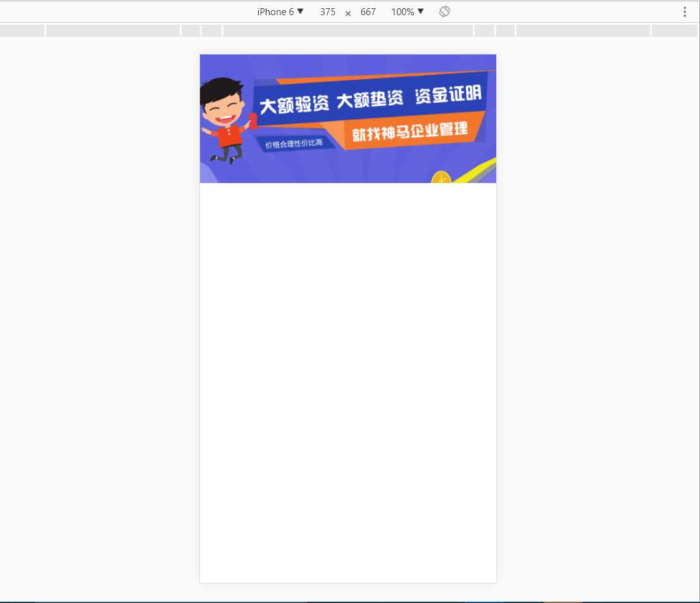Edit the viewport width field showing 375
700x603 pixels.
[328, 11]
